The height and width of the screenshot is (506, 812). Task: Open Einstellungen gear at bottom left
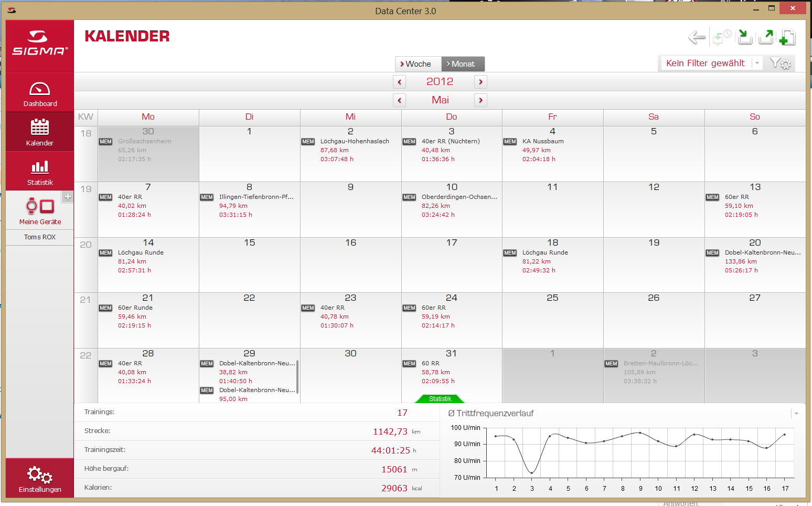(40, 479)
